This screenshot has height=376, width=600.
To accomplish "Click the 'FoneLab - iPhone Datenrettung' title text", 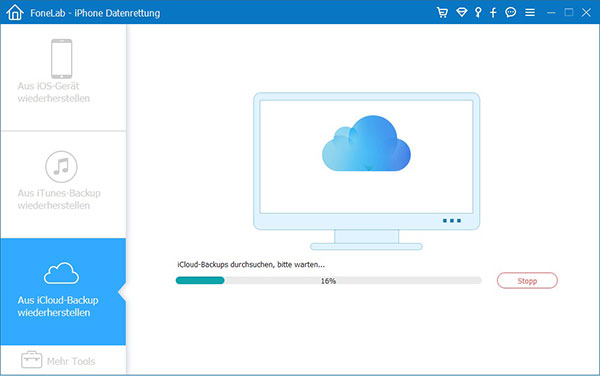I will (95, 13).
